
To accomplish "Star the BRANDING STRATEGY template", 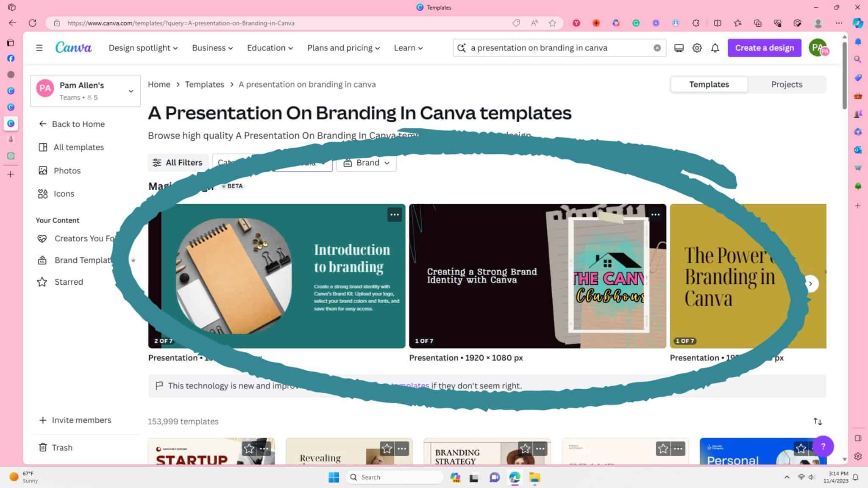I will (x=525, y=448).
